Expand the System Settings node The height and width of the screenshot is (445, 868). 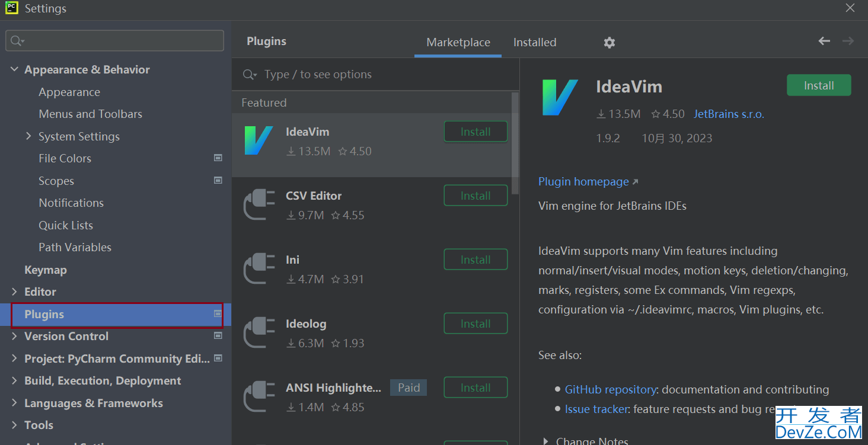(28, 136)
